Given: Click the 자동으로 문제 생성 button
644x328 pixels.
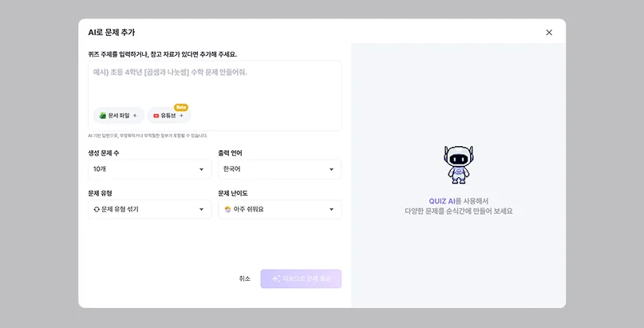Looking at the screenshot, I should pos(301,279).
